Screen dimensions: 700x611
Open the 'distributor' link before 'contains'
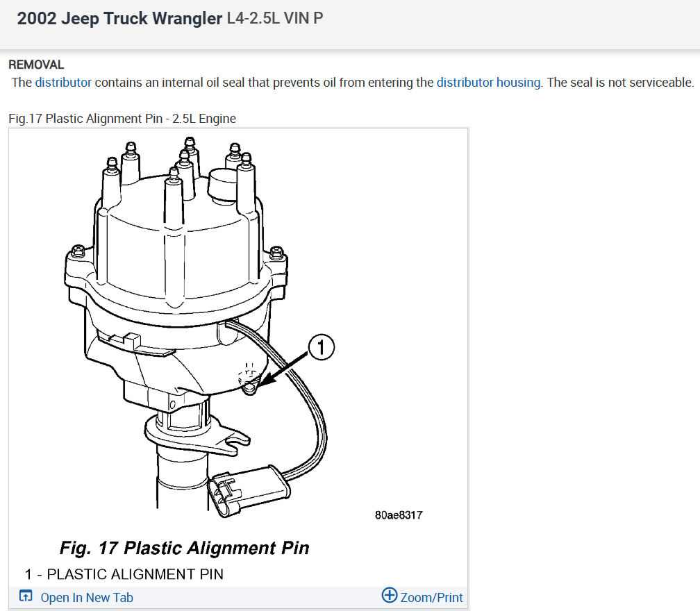click(x=63, y=83)
